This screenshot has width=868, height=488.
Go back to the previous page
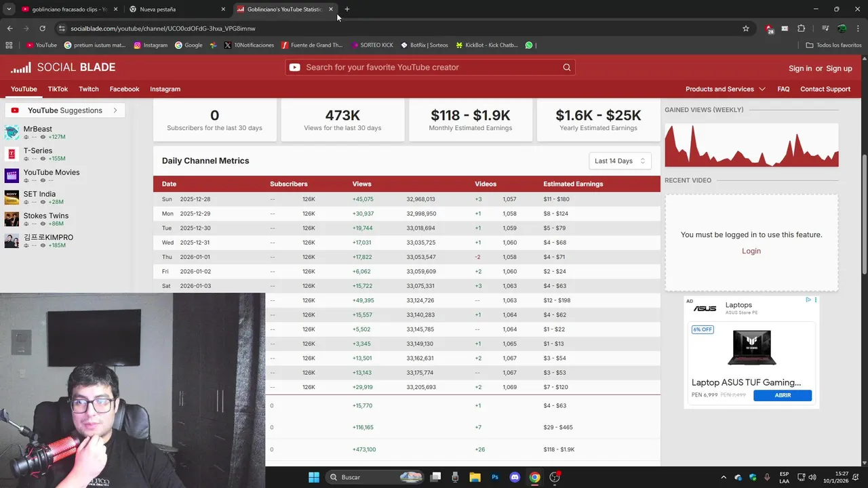[x=9, y=28]
